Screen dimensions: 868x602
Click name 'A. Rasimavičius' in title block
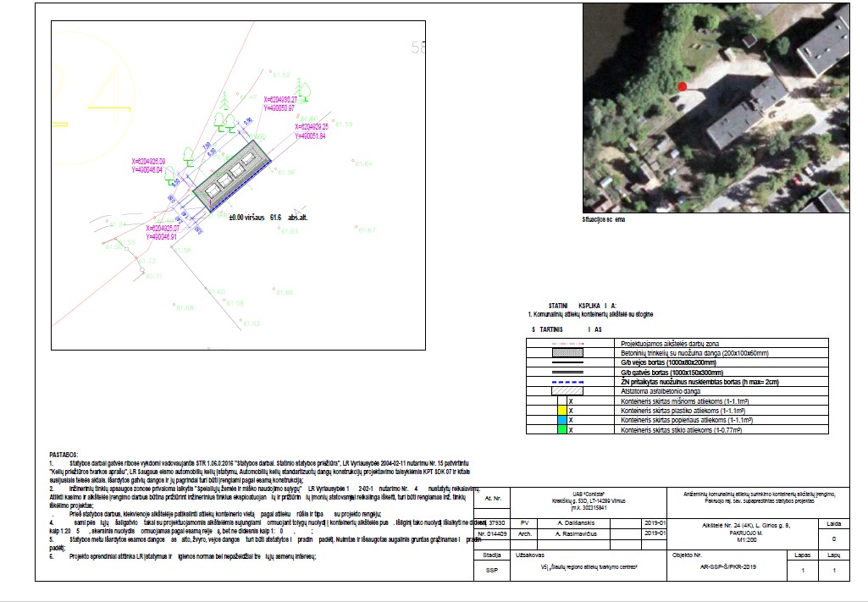577,534
